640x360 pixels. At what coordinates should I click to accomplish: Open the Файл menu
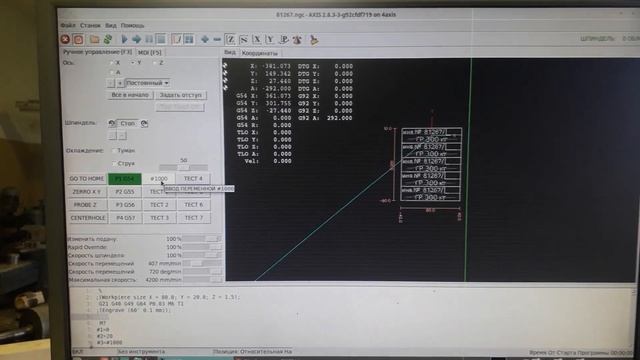click(x=68, y=25)
